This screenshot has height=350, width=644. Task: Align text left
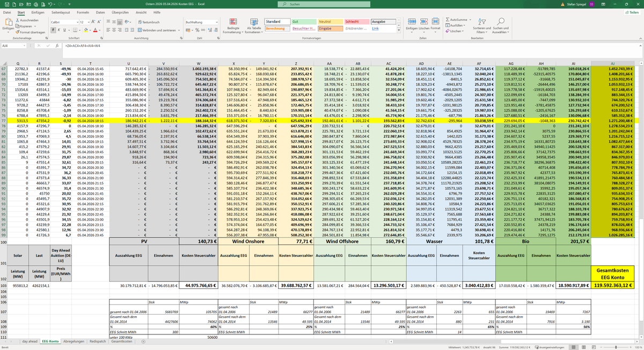tap(109, 30)
